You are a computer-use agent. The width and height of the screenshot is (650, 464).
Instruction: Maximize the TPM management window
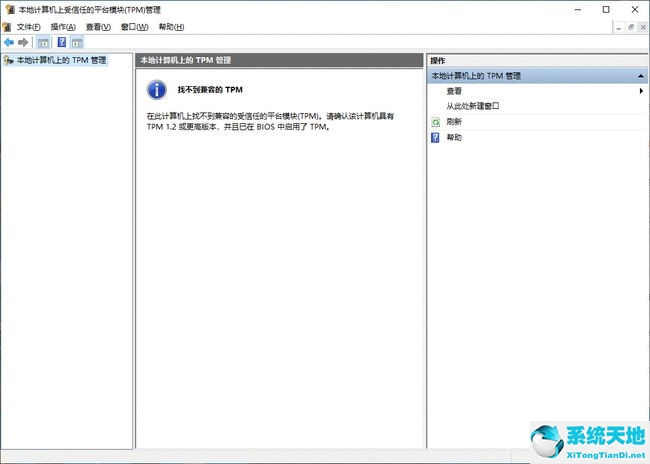(x=606, y=9)
